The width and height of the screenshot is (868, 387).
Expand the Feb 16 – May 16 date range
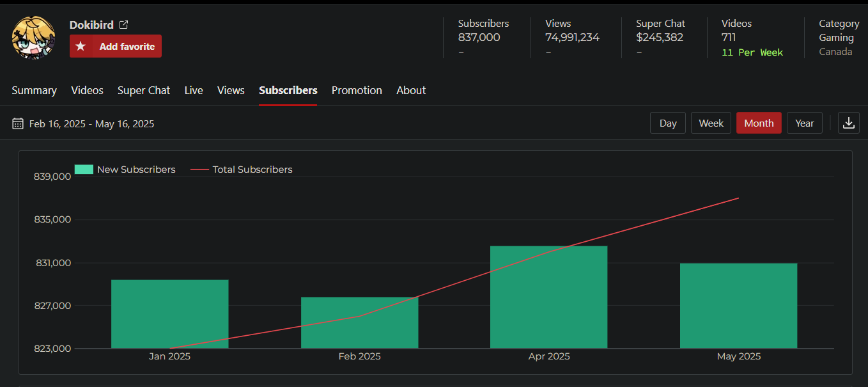(91, 124)
